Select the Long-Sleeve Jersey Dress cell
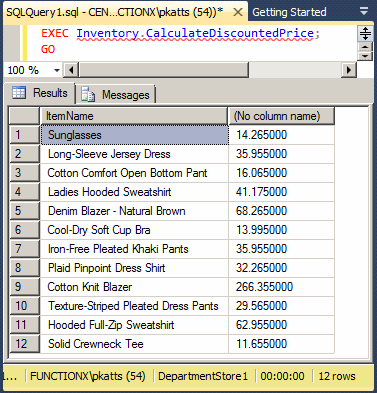Image resolution: width=377 pixels, height=393 pixels. click(x=135, y=154)
